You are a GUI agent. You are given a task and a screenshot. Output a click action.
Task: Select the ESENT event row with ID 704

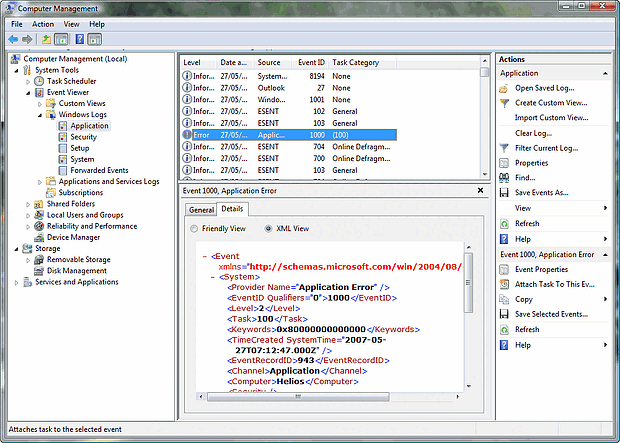point(289,146)
